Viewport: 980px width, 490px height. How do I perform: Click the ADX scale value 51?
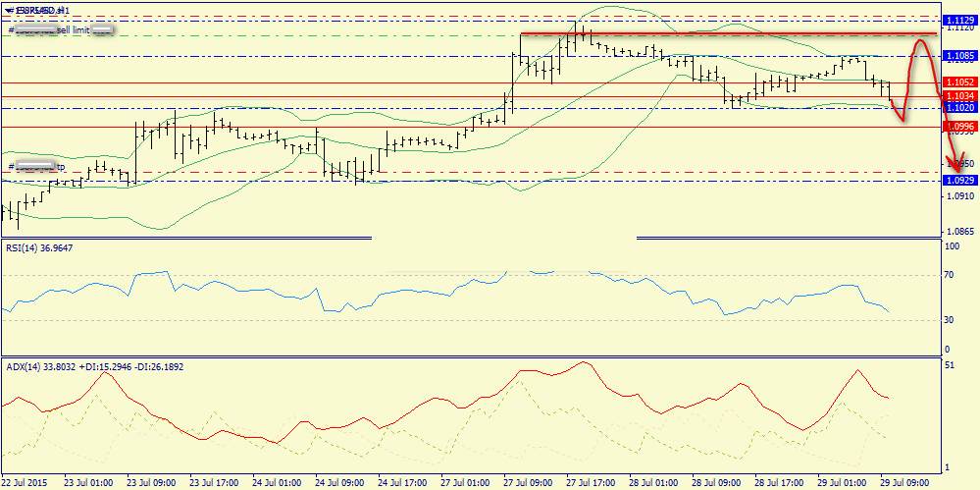click(x=950, y=365)
